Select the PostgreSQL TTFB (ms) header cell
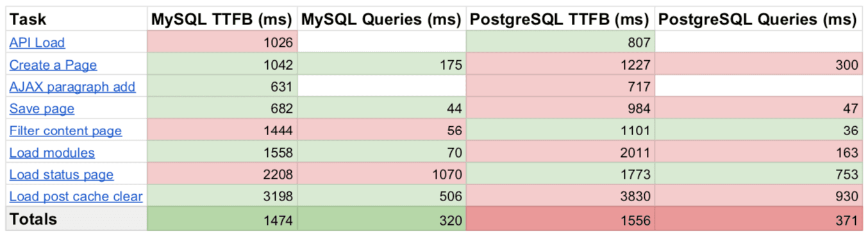 pyautogui.click(x=560, y=20)
